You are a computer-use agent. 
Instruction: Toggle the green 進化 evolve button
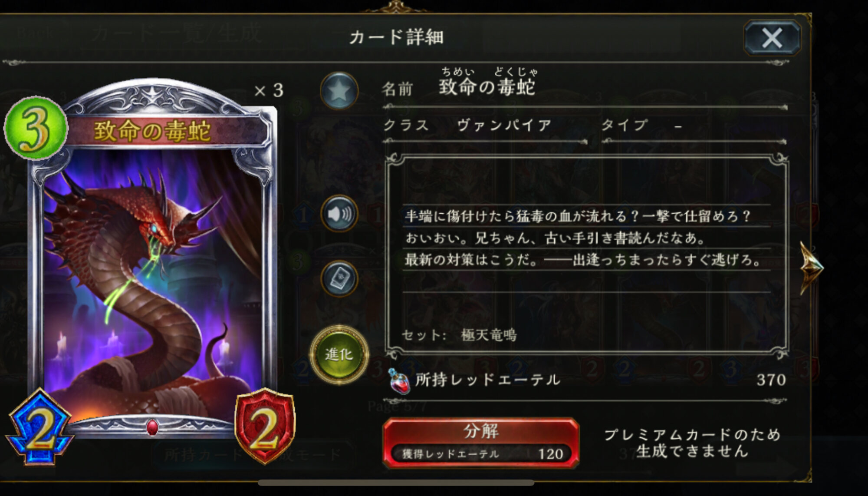[x=339, y=354]
